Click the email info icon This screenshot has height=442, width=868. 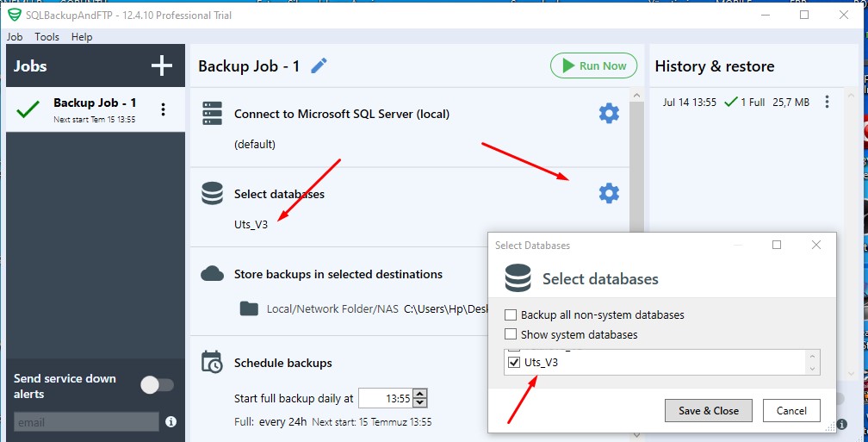(x=171, y=422)
